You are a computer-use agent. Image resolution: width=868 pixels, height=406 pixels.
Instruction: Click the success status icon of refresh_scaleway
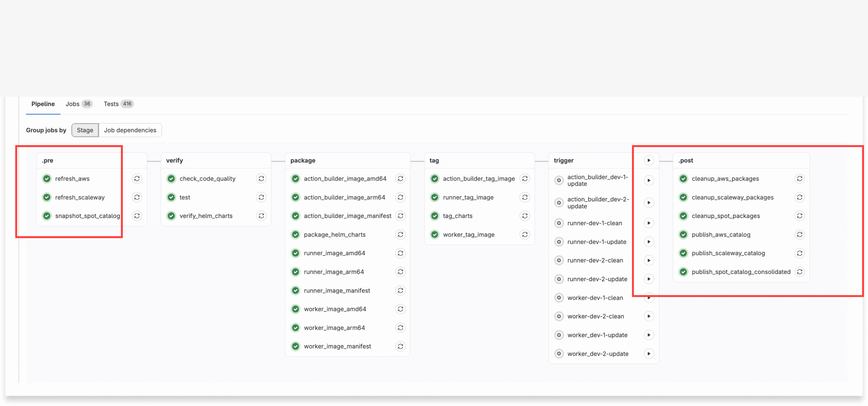point(47,197)
